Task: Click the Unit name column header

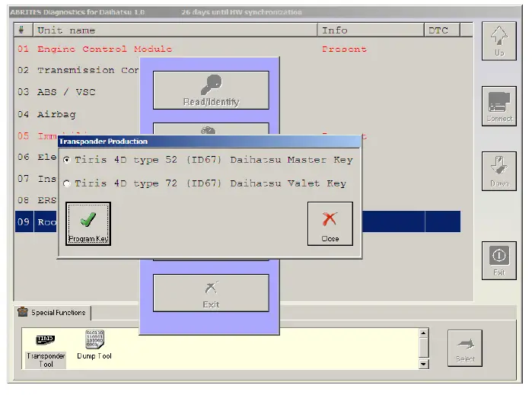Action: click(x=175, y=30)
